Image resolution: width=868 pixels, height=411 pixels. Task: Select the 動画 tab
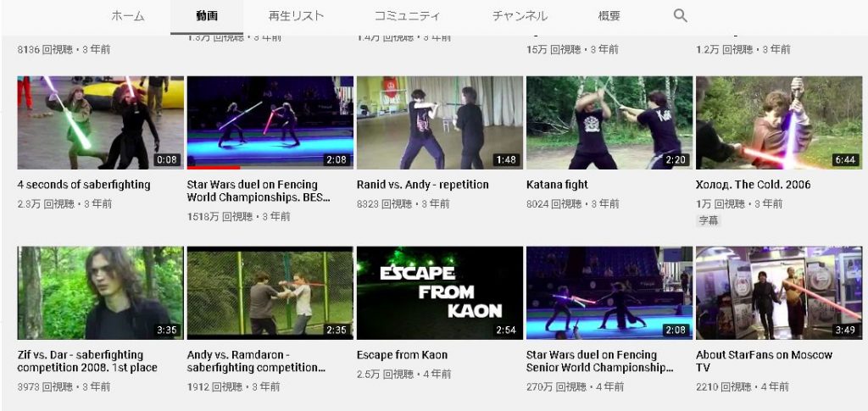tap(207, 16)
